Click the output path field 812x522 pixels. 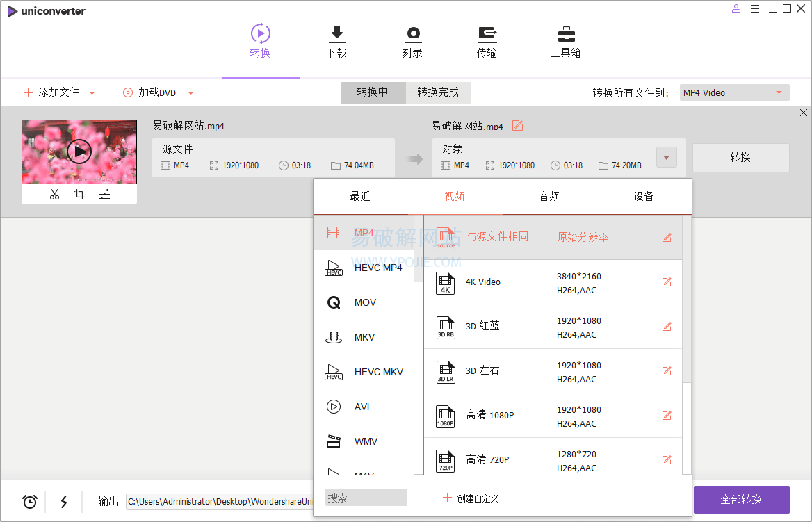click(220, 501)
